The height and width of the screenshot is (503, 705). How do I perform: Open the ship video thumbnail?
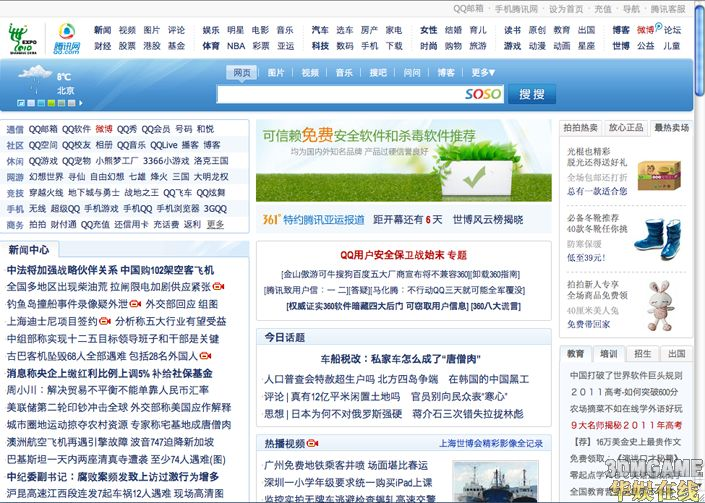495,481
